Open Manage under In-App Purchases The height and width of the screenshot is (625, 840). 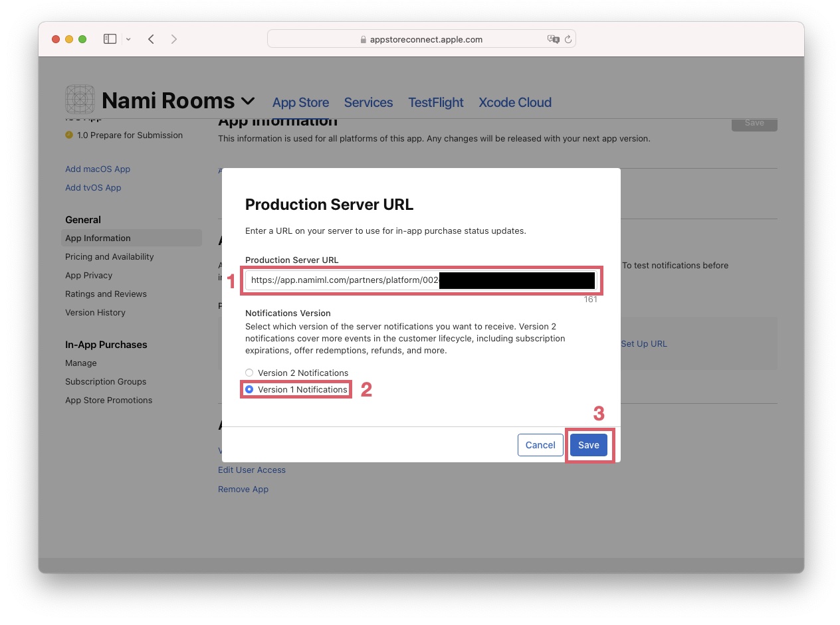(81, 363)
